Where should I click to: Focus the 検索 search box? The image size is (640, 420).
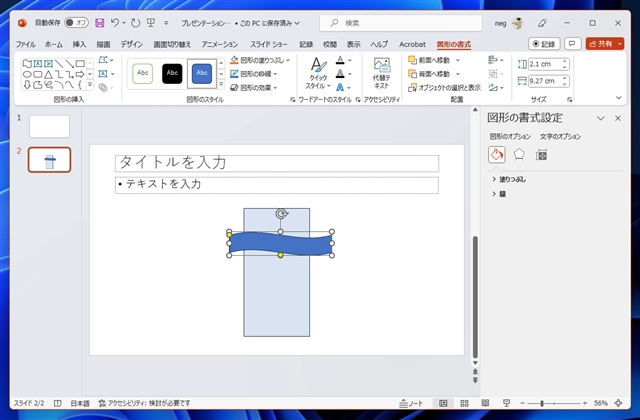coord(400,23)
